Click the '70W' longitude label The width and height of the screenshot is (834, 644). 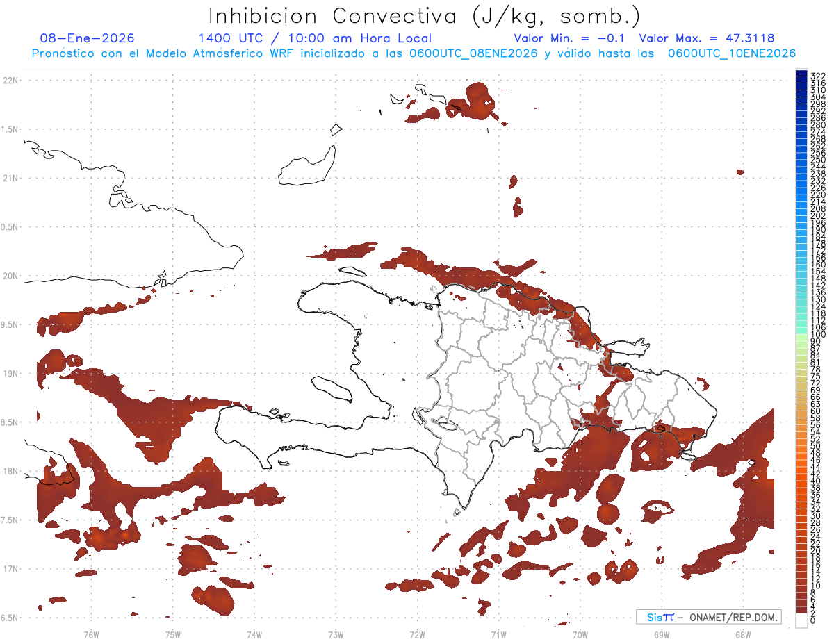click(x=580, y=634)
